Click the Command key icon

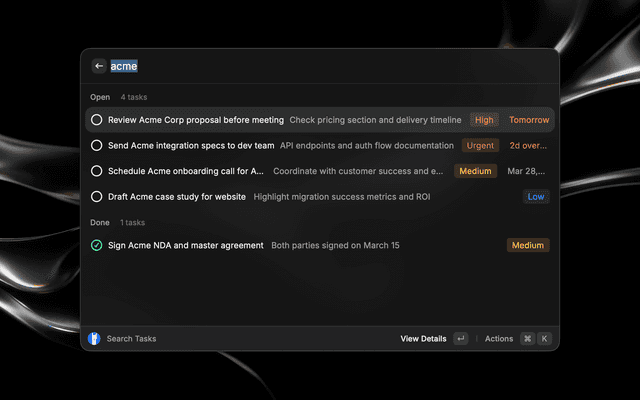527,339
